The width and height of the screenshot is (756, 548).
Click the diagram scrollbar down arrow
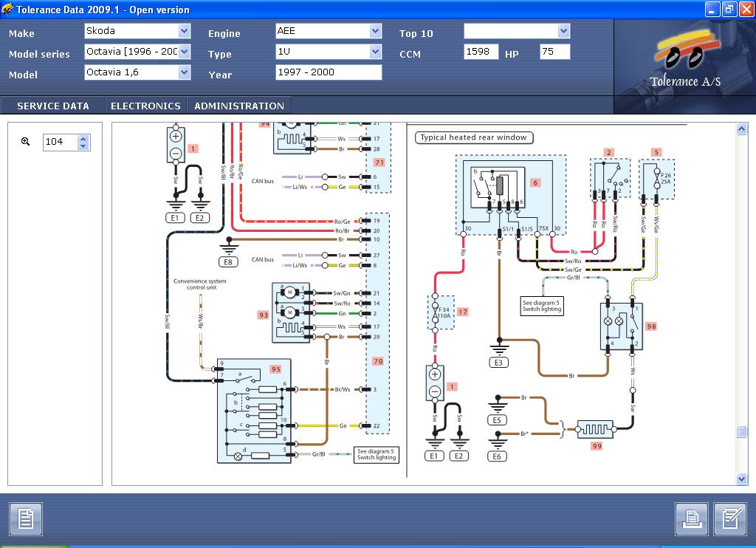741,479
